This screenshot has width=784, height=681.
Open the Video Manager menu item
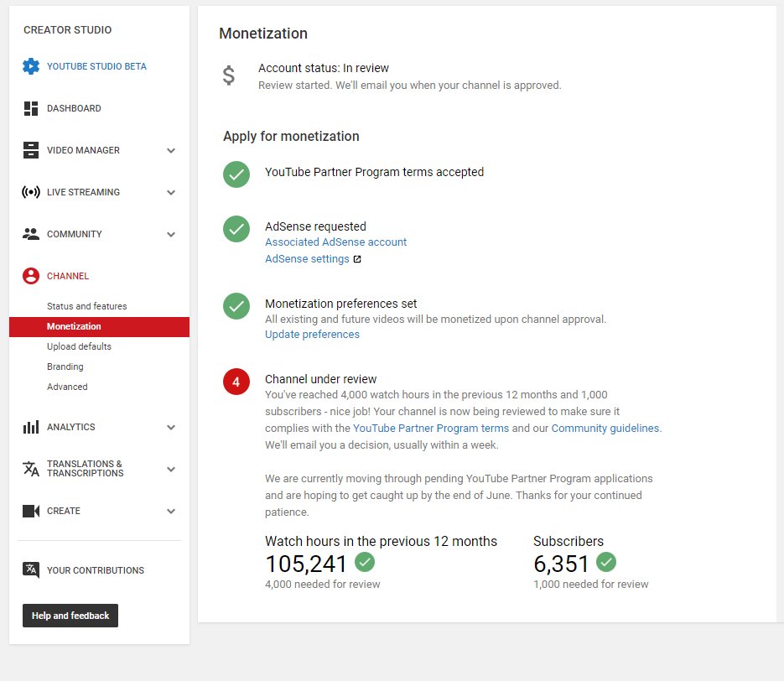coord(83,150)
